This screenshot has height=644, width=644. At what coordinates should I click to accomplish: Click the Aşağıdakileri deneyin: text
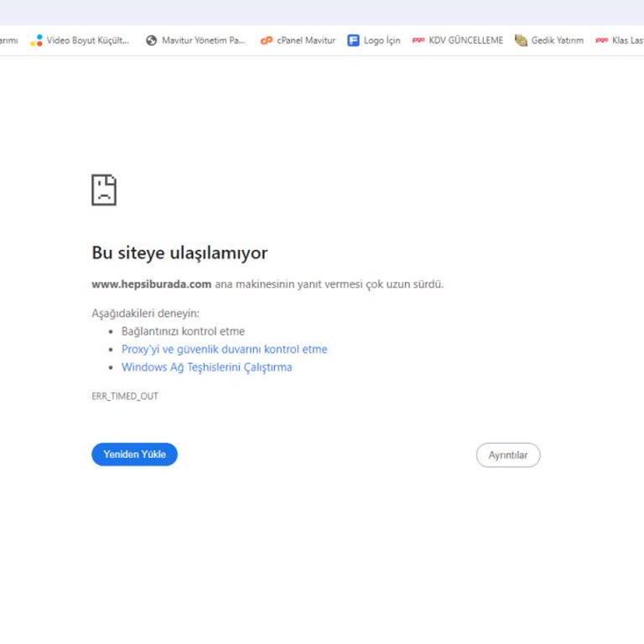coord(145,314)
